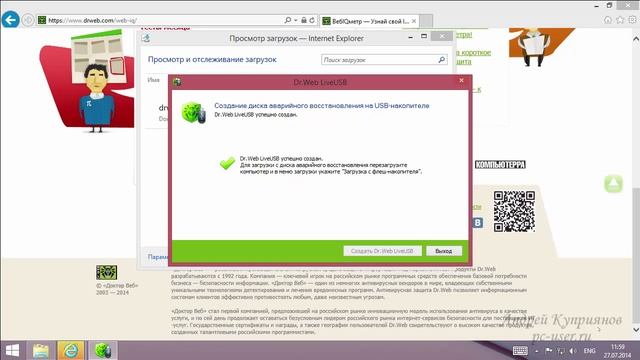Click the volume speaker tray icon
Image resolution: width=640 pixels, height=360 pixels.
[573, 351]
